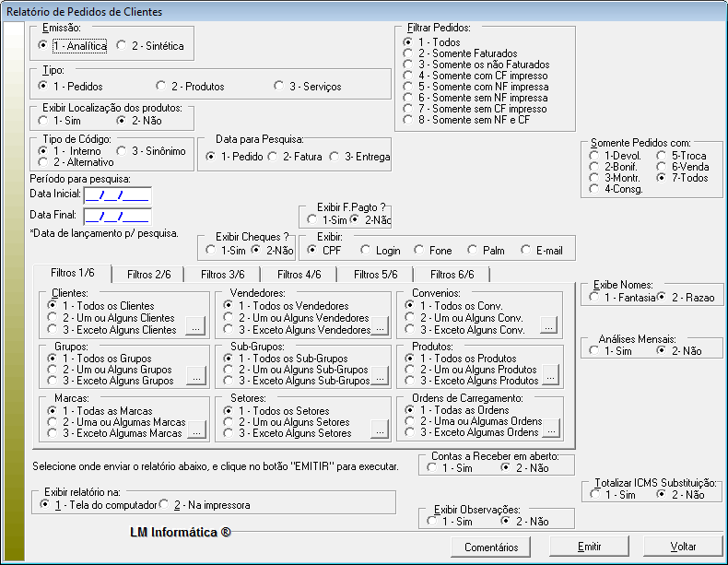Open the Marcas selection ellipsis button
The width and height of the screenshot is (728, 565).
[x=195, y=428]
